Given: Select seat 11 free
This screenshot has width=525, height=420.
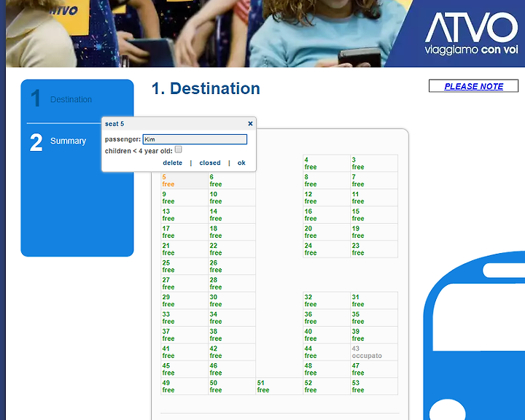Looking at the screenshot, I should [374, 198].
